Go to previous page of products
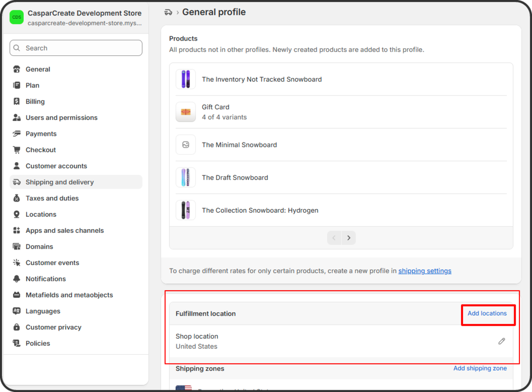Viewport: 532px width, 392px height. pos(334,238)
